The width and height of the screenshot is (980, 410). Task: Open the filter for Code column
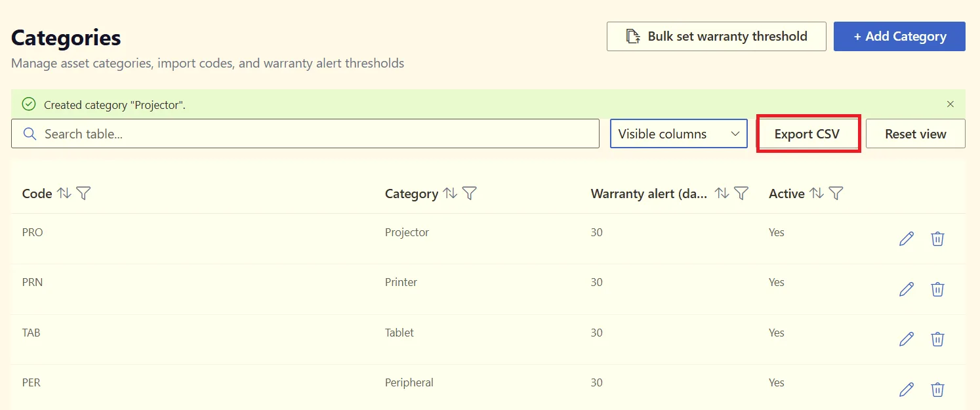(83, 194)
